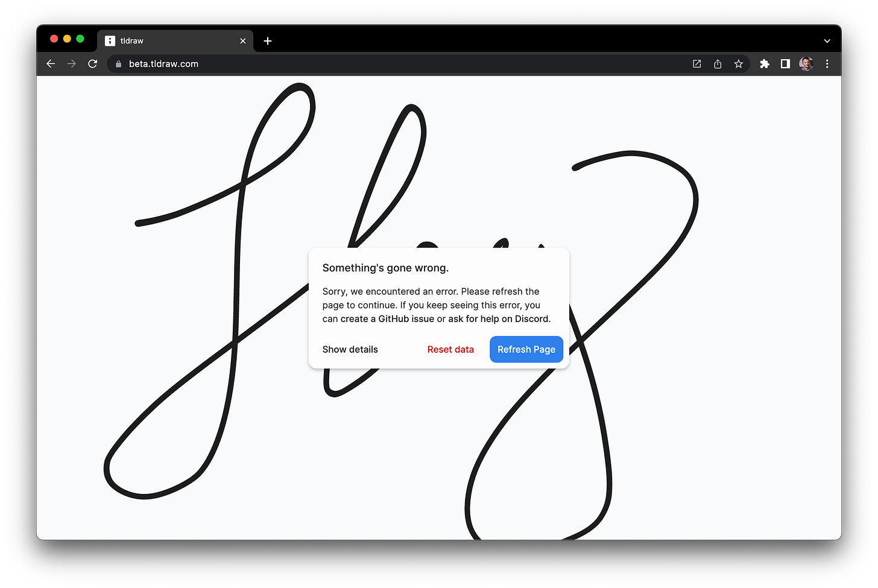The image size is (878, 588).
Task: Click the red Reset data button
Action: pyautogui.click(x=450, y=349)
